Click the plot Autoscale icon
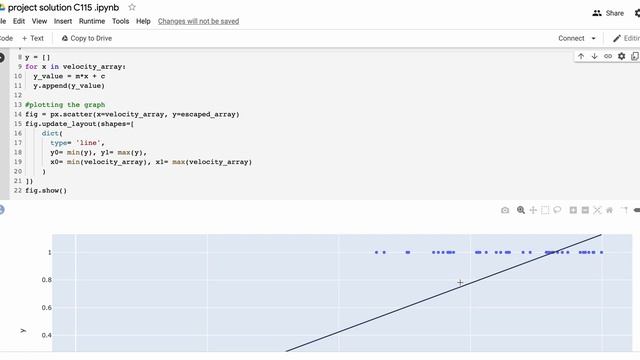The image size is (640, 360). 597,210
